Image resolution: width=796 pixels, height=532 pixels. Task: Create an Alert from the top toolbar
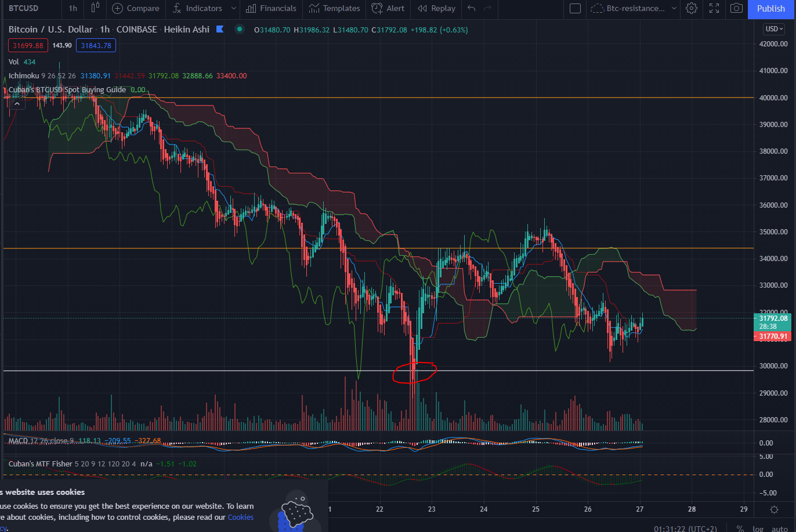pyautogui.click(x=388, y=8)
